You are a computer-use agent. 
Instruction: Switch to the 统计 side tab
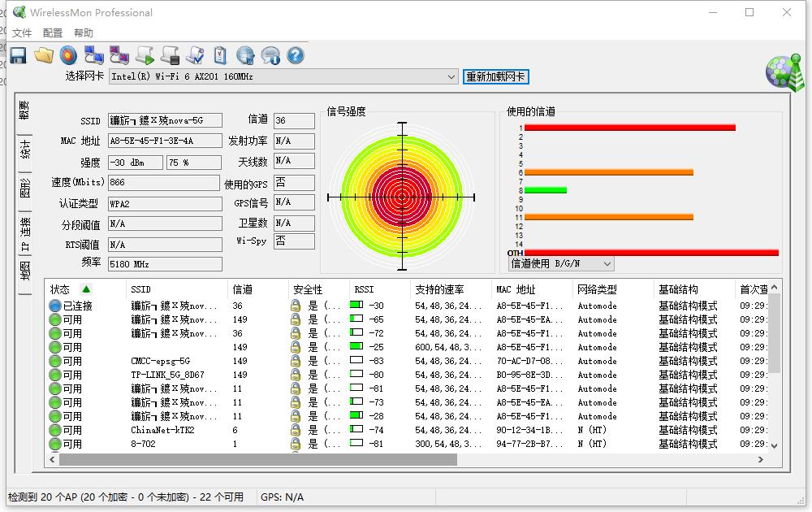tap(25, 149)
